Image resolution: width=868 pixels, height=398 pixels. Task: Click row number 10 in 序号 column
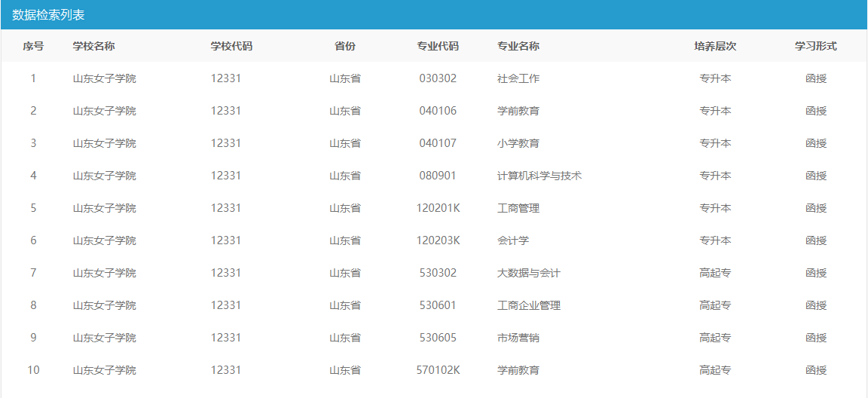33,370
